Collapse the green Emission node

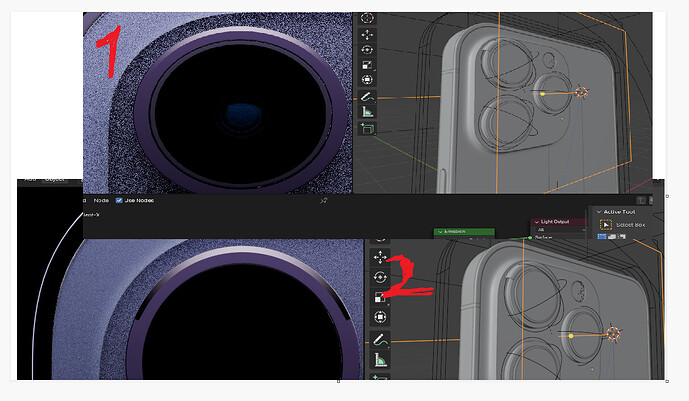(440, 231)
